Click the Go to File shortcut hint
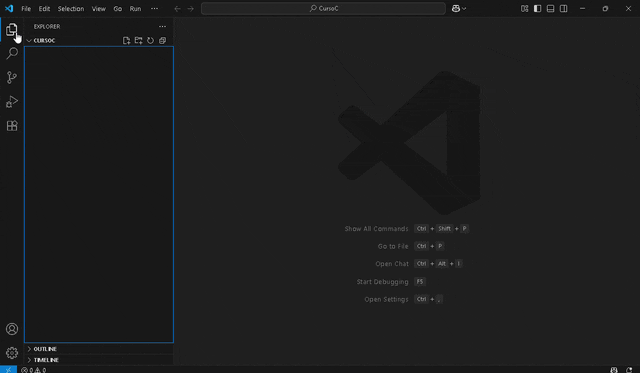This screenshot has width=640, height=373. click(x=411, y=246)
